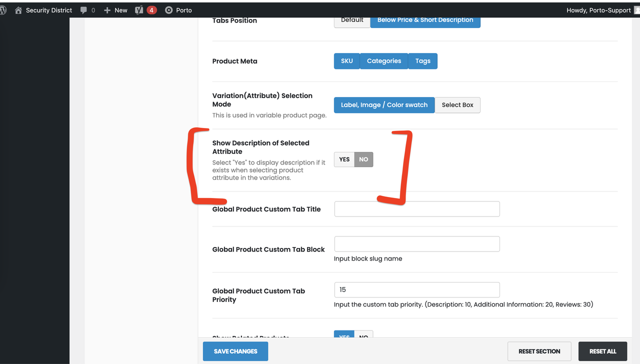Open the red 4 notifications badge
This screenshot has width=640, height=364.
click(151, 10)
